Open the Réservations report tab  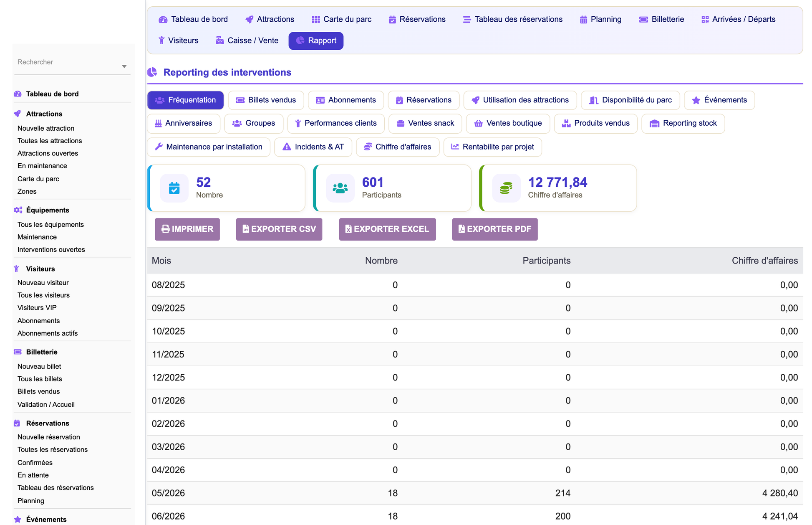424,100
